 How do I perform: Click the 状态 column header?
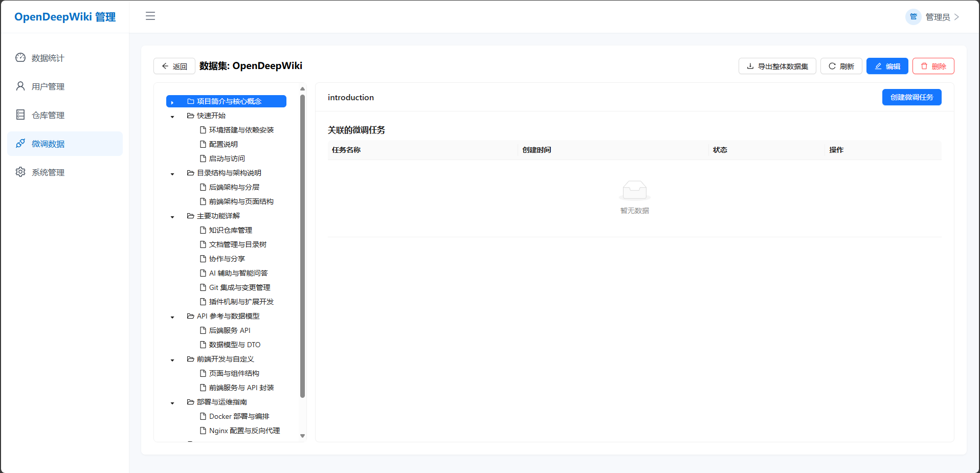tap(720, 150)
